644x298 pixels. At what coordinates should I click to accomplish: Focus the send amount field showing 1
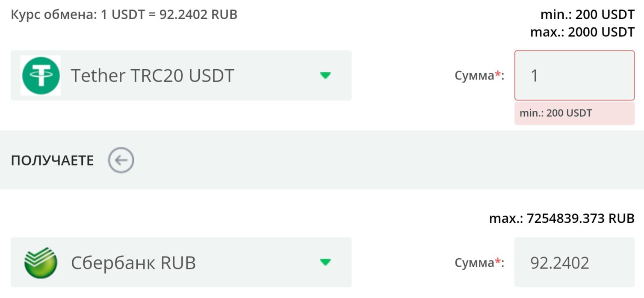pos(574,76)
